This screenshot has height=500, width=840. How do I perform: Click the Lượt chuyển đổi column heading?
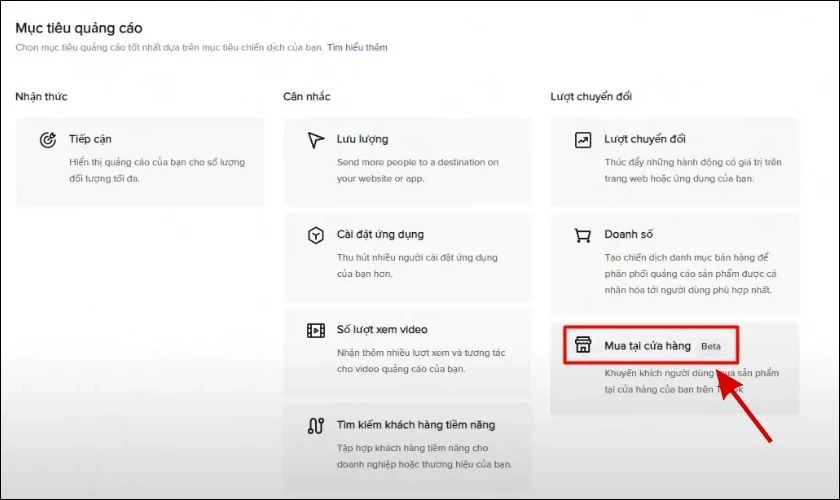coord(591,96)
